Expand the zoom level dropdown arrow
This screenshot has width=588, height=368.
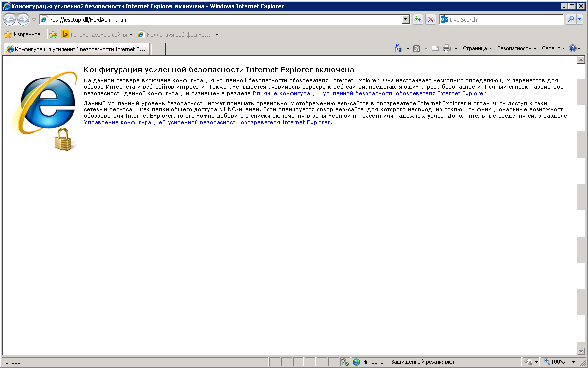[574, 362]
